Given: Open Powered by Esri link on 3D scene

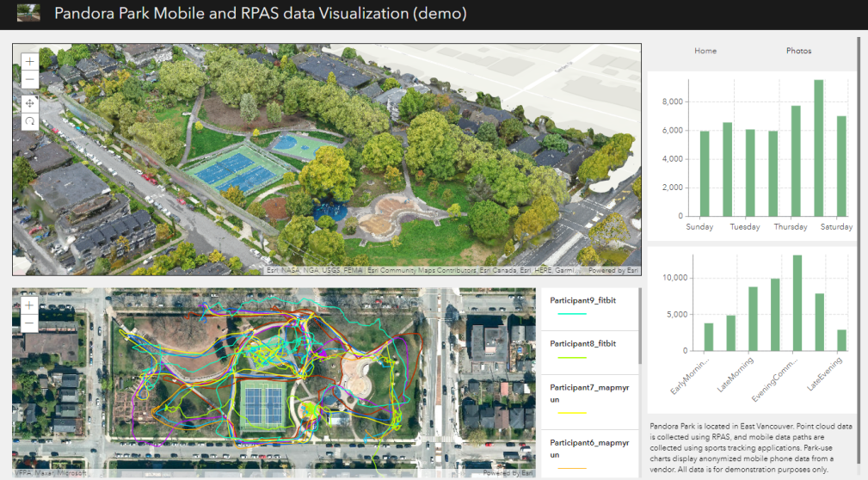Looking at the screenshot, I should 613,270.
